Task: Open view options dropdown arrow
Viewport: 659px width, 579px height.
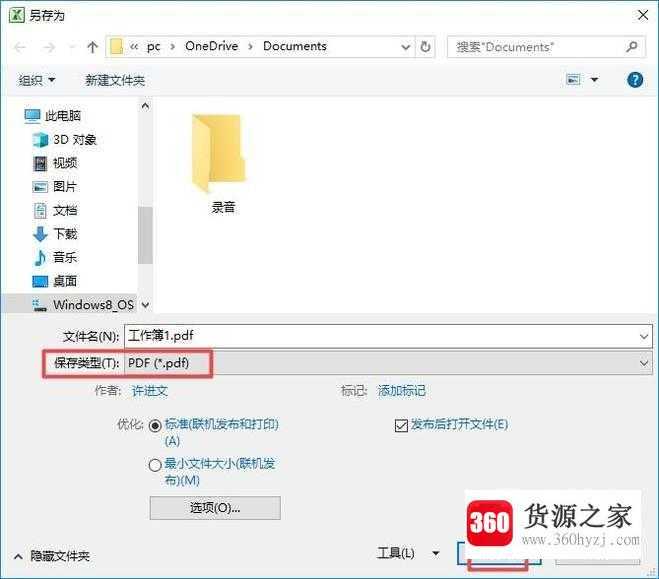Action: [595, 79]
